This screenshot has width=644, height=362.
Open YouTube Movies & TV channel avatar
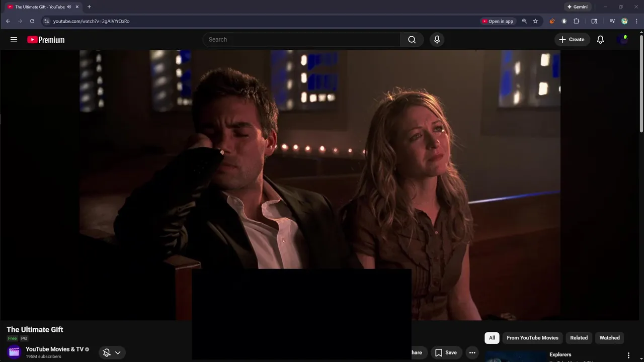pyautogui.click(x=14, y=352)
